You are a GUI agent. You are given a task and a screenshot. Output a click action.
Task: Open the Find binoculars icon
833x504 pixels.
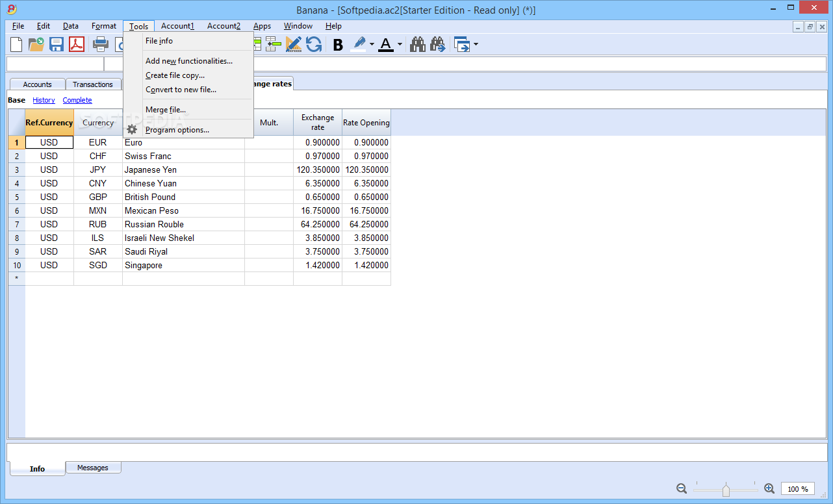click(418, 44)
